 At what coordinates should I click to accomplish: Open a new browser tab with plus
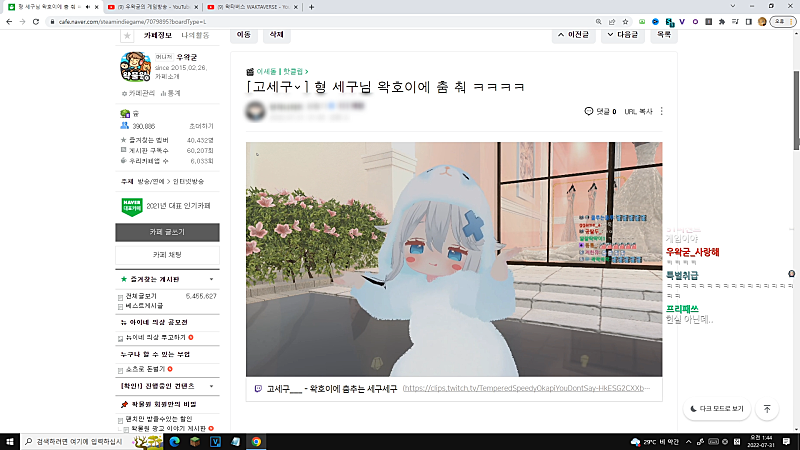pos(311,7)
